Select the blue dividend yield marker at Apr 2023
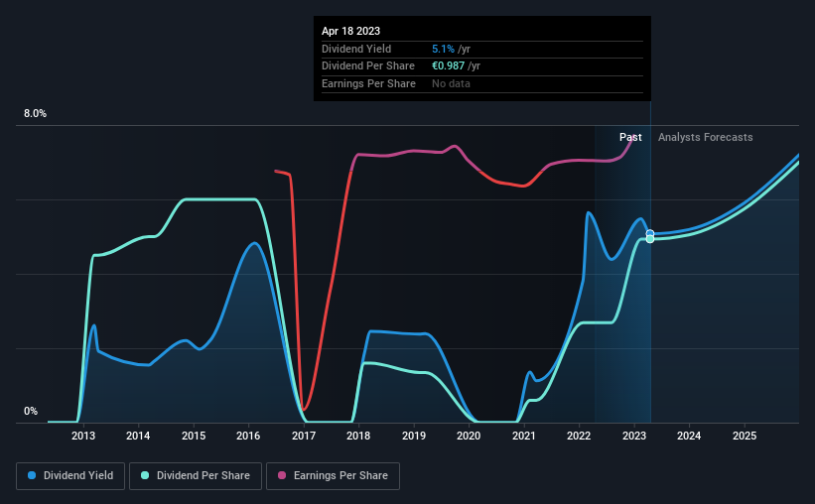The height and width of the screenshot is (504, 815). (649, 234)
